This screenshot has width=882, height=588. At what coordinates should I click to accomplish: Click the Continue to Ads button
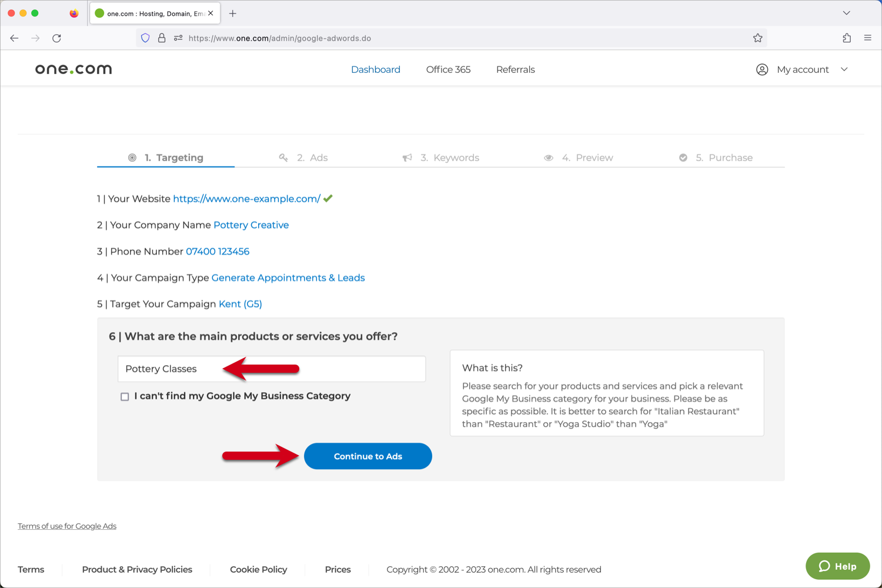pyautogui.click(x=367, y=456)
